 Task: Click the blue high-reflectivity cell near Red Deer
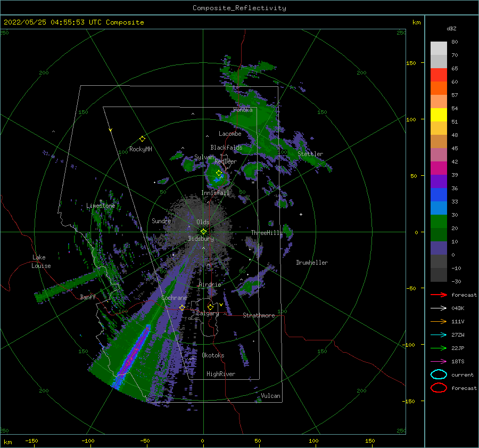click(x=217, y=180)
